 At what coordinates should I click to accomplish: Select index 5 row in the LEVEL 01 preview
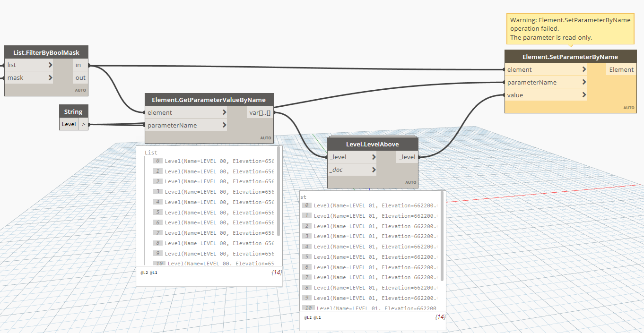pyautogui.click(x=370, y=257)
